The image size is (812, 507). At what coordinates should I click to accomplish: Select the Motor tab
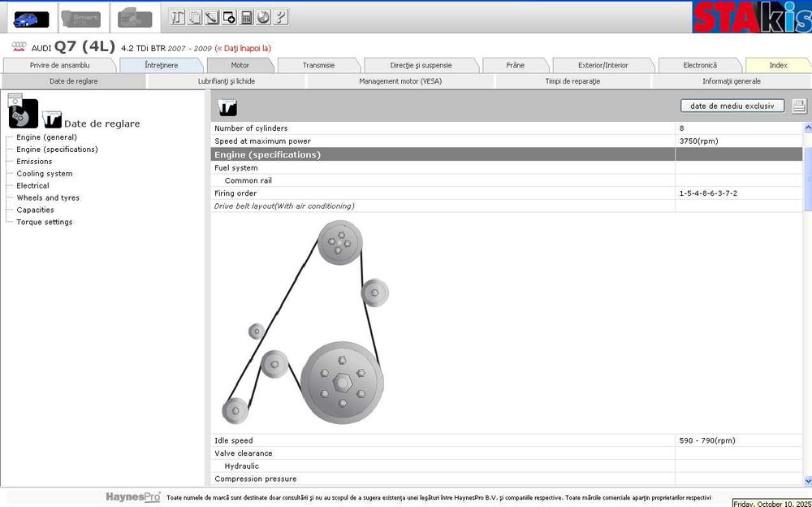(x=240, y=65)
